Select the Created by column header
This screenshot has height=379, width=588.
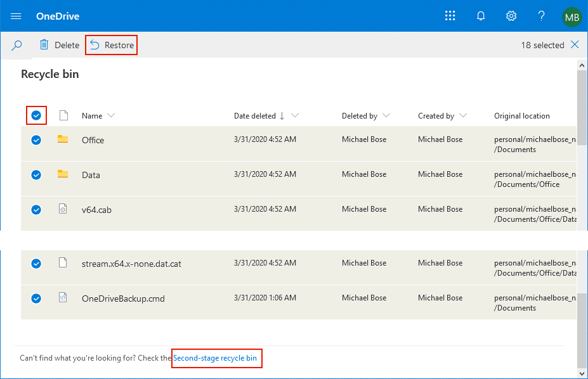click(442, 115)
